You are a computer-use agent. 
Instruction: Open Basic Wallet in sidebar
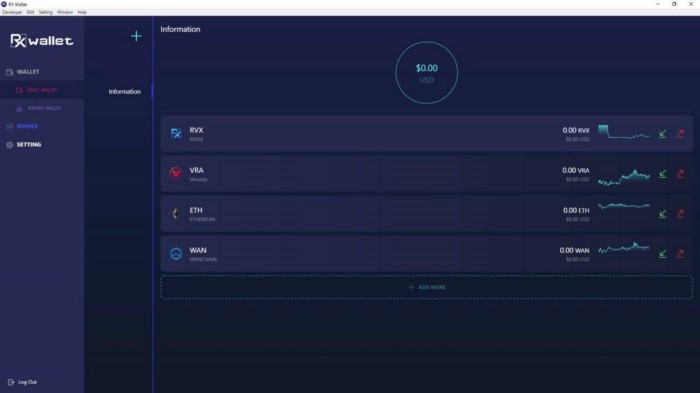[42, 90]
